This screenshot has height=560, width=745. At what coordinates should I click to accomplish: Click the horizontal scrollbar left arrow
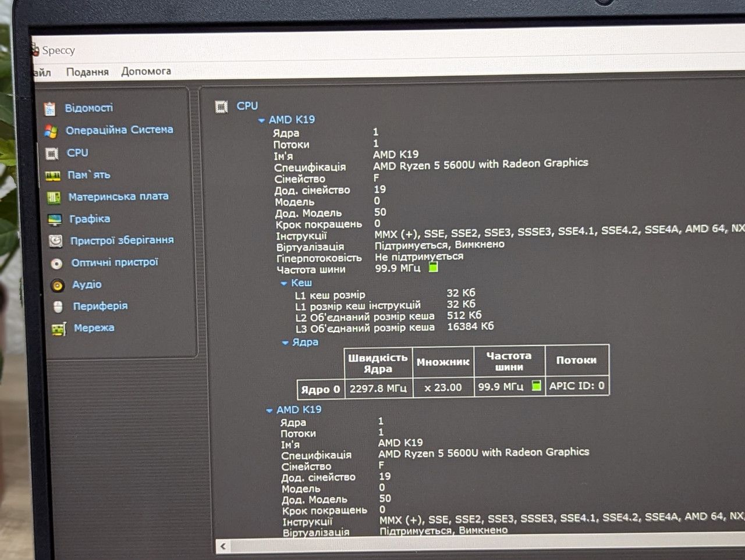pos(223,546)
